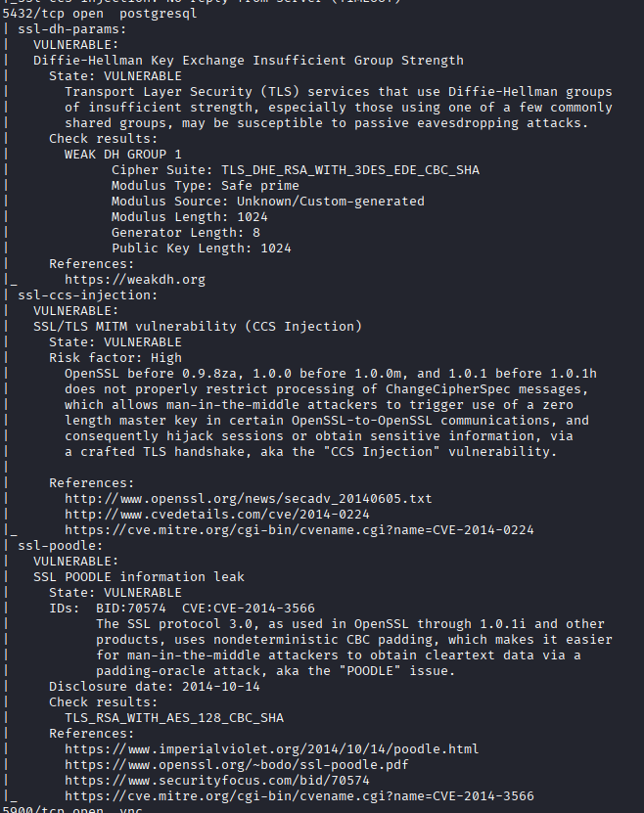Open the https://weakdh.org reference link
This screenshot has width=644, height=813.
[135, 280]
